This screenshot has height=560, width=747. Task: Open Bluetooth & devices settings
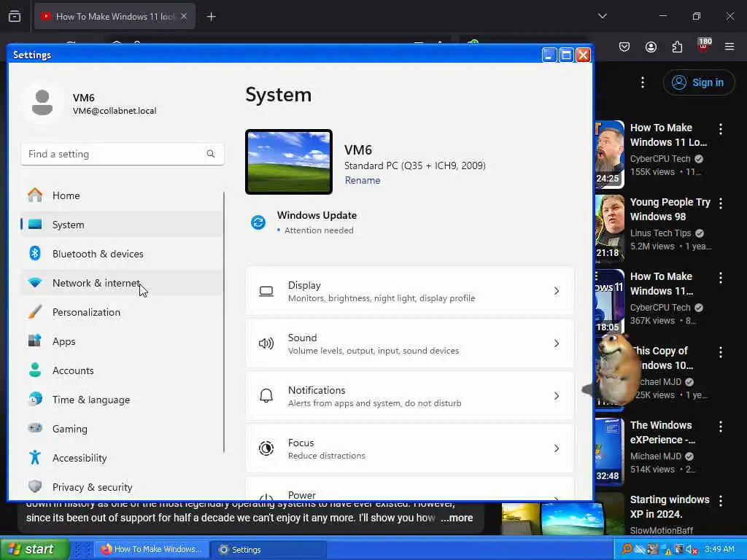pyautogui.click(x=122, y=254)
